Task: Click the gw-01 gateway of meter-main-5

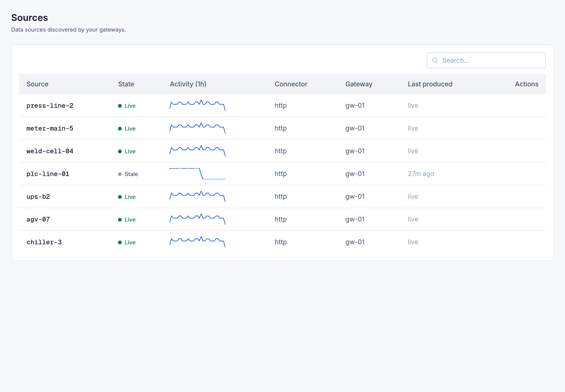Action: click(x=355, y=128)
